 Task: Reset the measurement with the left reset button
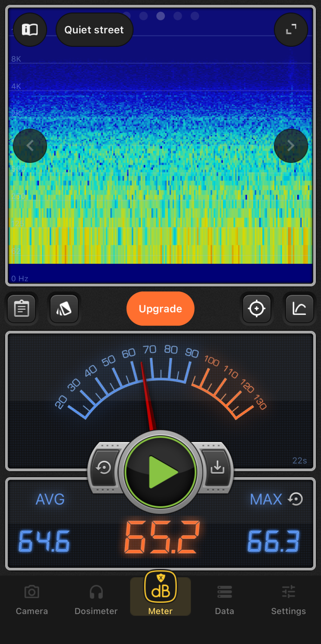(x=104, y=468)
